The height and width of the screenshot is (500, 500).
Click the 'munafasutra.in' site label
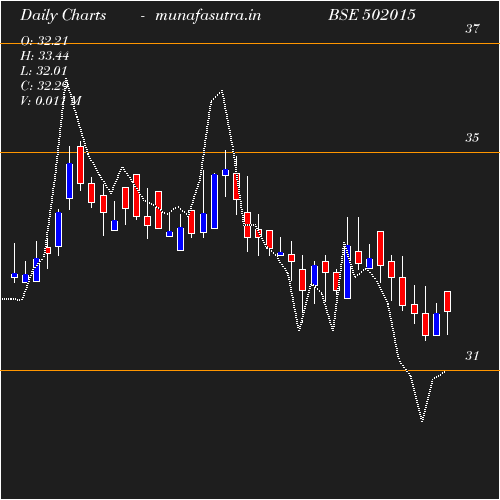coord(208,15)
